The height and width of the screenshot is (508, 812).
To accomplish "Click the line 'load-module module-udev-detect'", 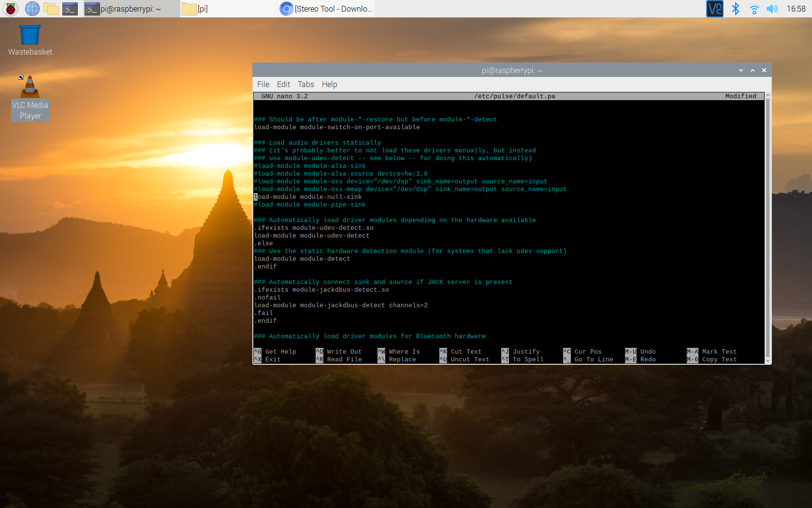I will tap(312, 236).
